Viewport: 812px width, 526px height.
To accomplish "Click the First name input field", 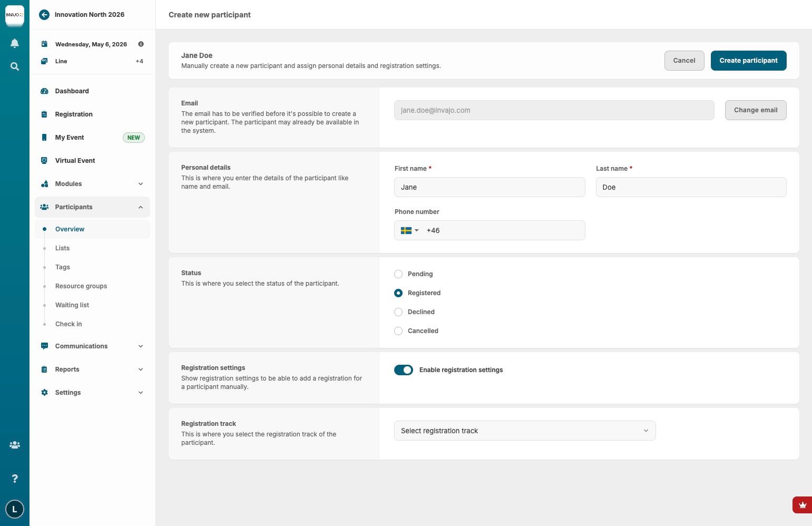I will point(489,187).
